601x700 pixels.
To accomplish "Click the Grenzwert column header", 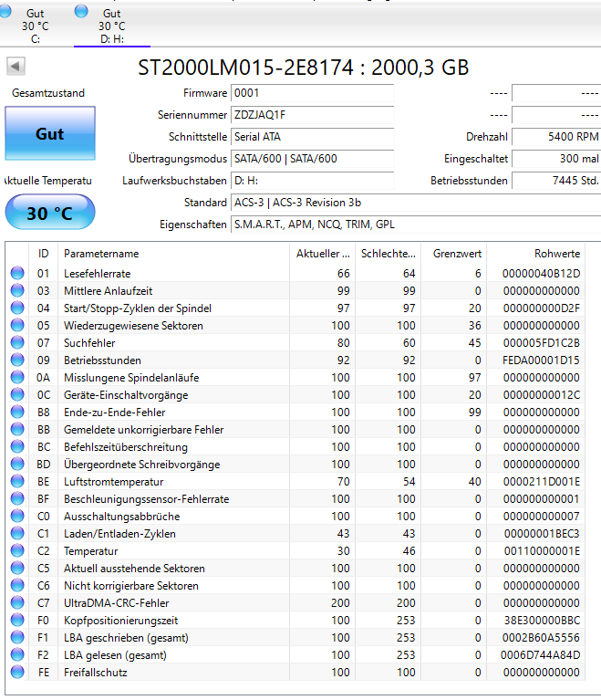I will click(x=453, y=254).
